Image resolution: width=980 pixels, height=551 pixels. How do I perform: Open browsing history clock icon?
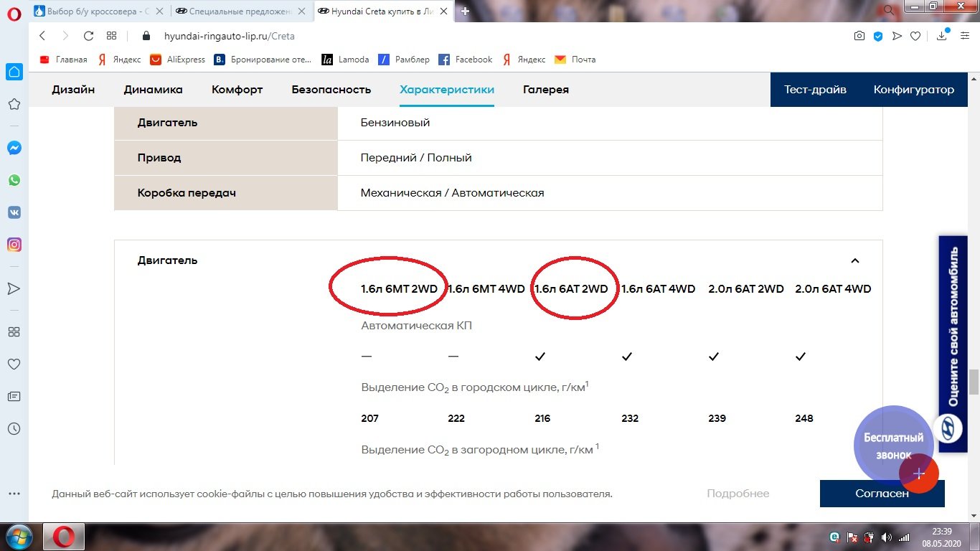pos(14,429)
